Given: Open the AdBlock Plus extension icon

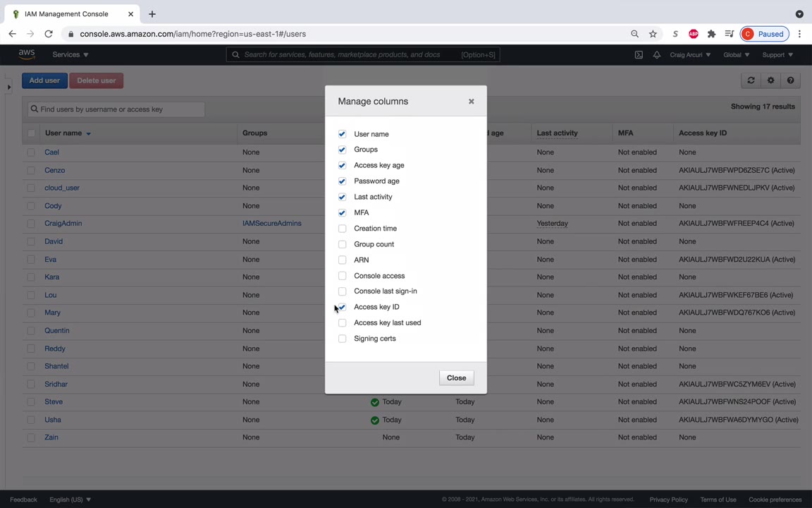Looking at the screenshot, I should (694, 34).
